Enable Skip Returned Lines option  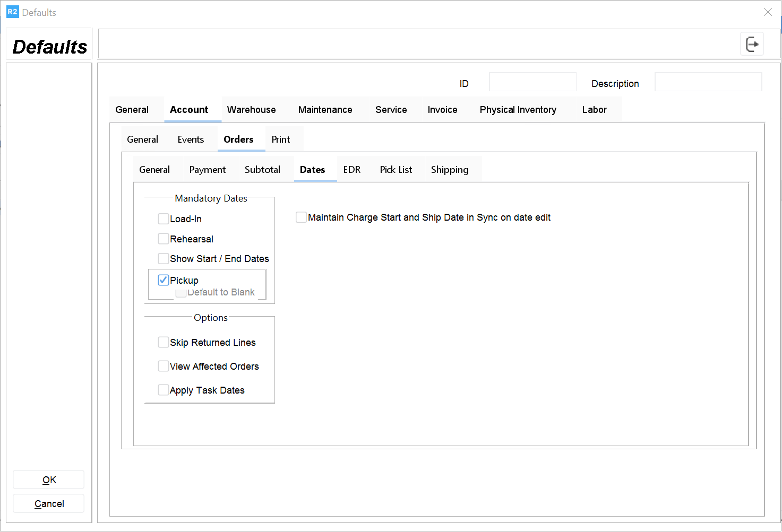point(164,343)
